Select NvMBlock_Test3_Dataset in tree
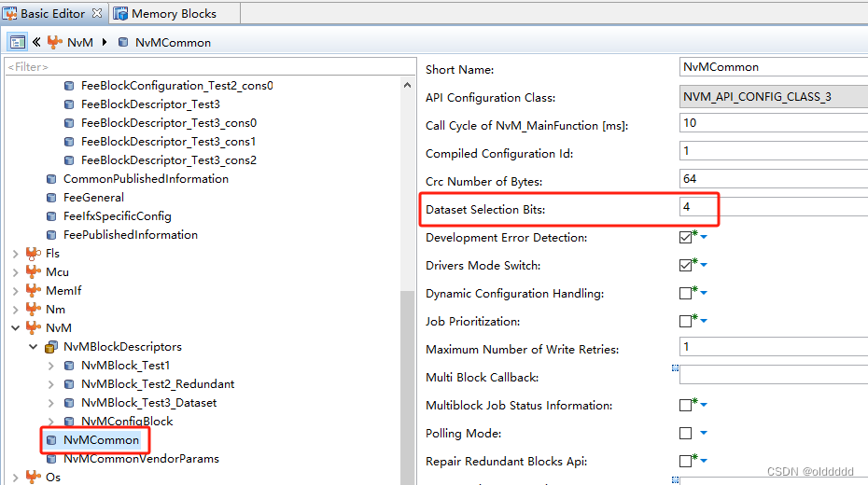The image size is (868, 485). (x=149, y=403)
